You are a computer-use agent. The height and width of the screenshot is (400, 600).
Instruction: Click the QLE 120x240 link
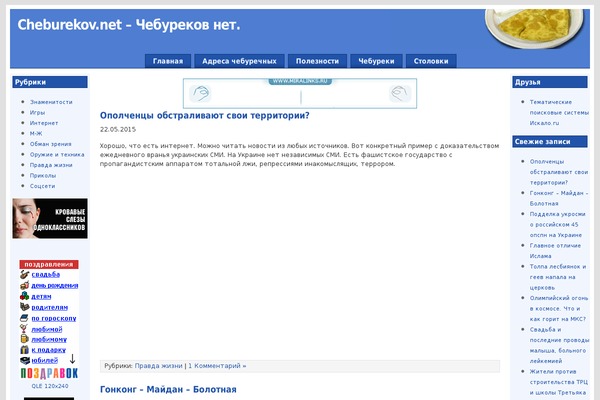click(50, 386)
